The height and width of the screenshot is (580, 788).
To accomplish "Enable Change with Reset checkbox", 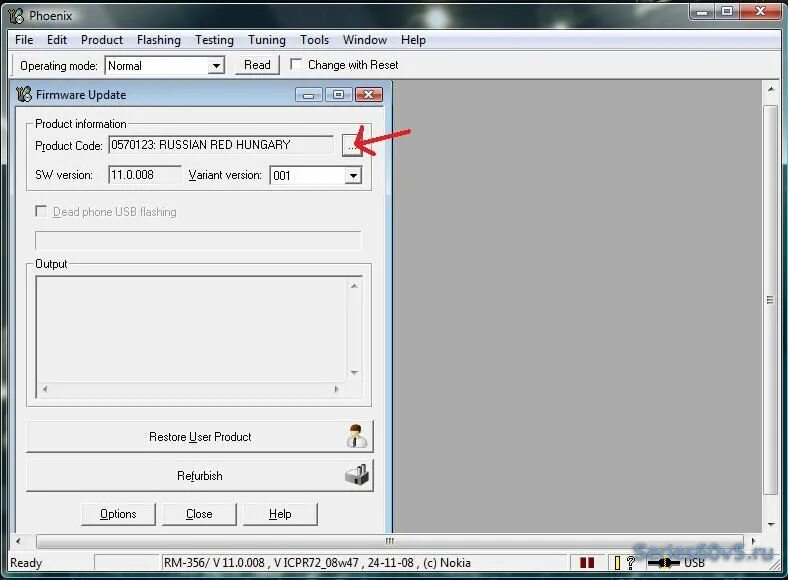I will click(296, 64).
